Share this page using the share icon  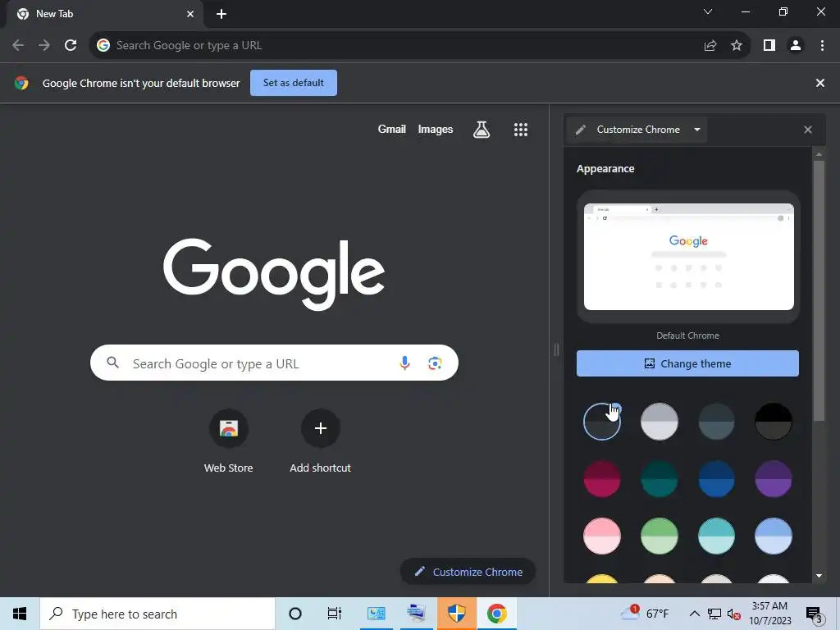tap(710, 46)
